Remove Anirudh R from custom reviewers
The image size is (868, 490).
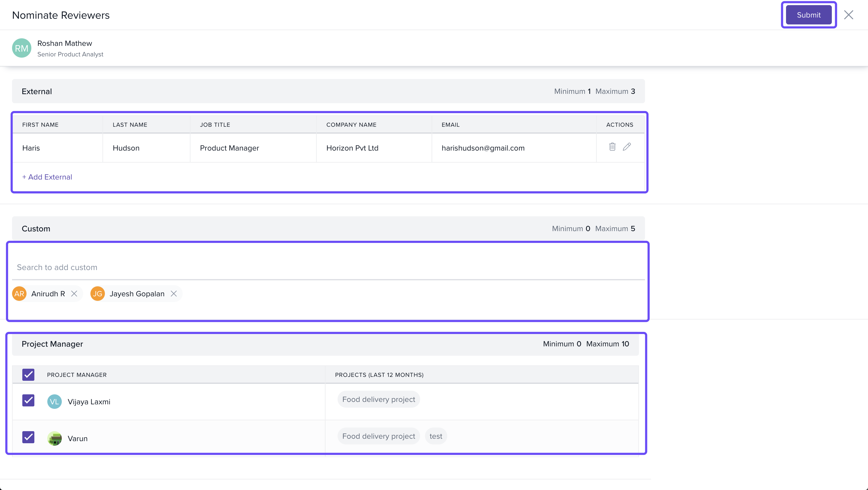click(x=74, y=294)
